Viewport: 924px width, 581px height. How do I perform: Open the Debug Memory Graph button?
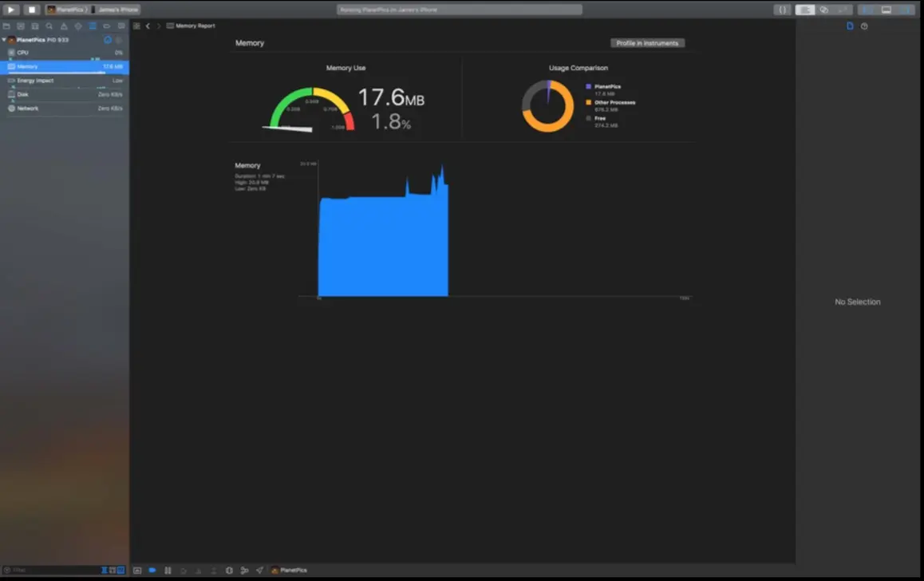(x=244, y=570)
